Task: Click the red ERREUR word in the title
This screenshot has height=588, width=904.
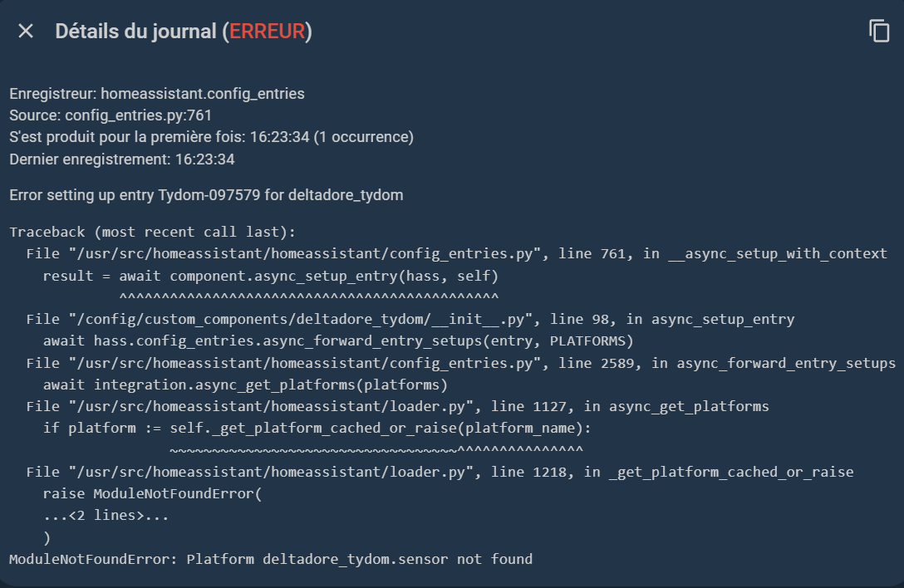Action: point(267,32)
